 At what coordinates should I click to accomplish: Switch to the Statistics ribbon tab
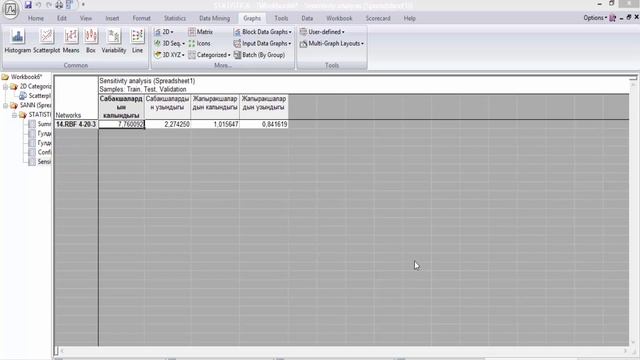click(175, 18)
